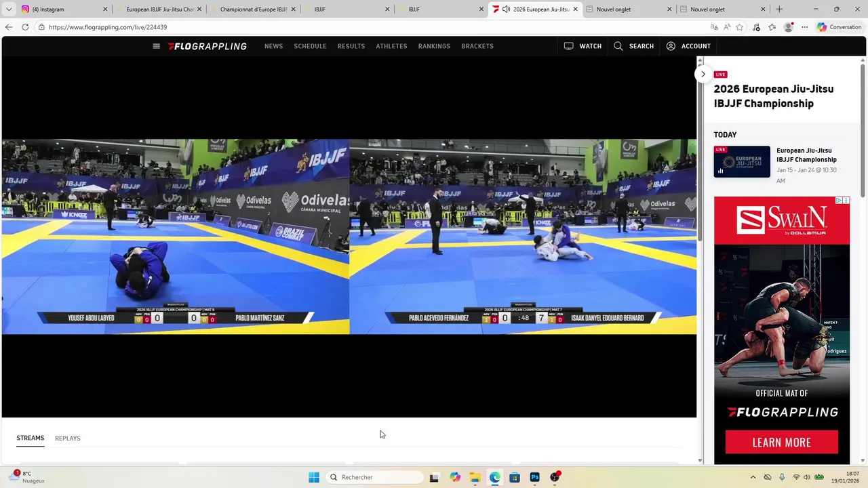Open browser settings three-dots menu

[804, 27]
